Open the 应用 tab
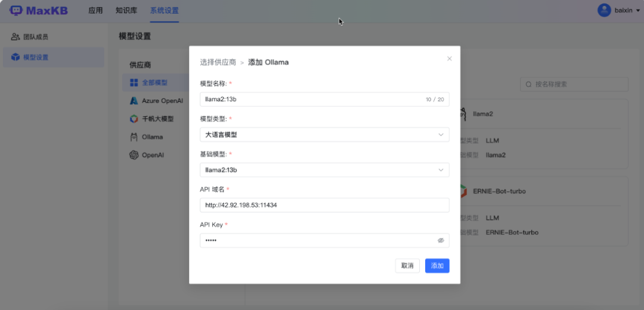This screenshot has height=310, width=644. tap(95, 11)
